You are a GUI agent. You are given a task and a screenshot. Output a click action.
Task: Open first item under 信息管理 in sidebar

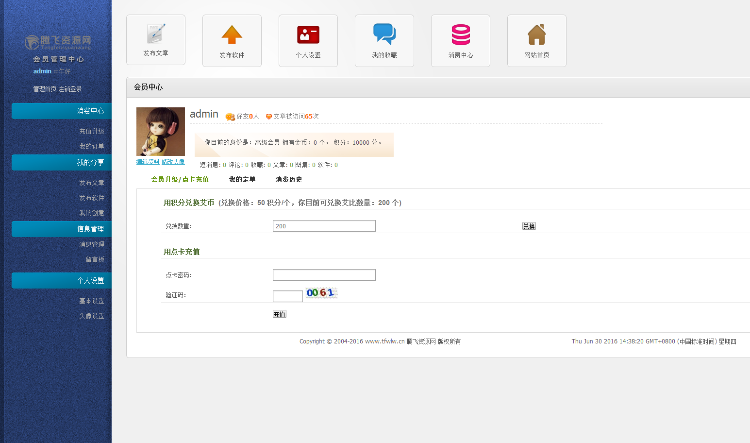(x=91, y=244)
